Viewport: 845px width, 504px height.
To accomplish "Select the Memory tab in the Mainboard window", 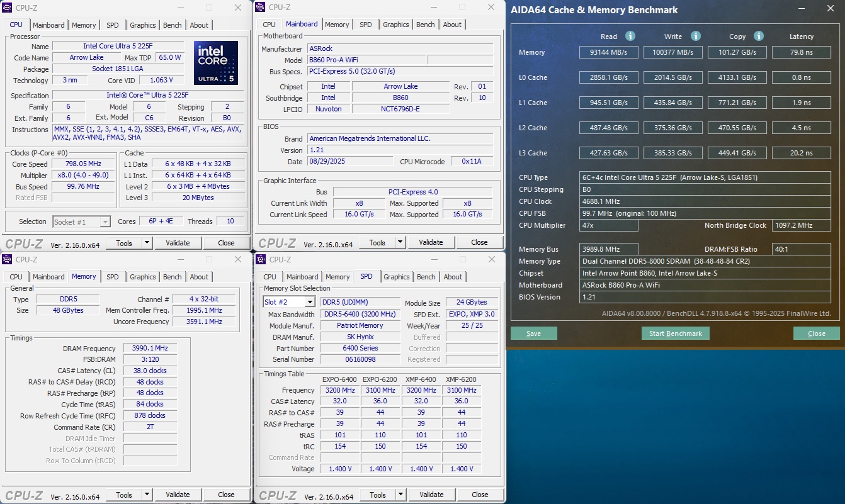I will (337, 25).
